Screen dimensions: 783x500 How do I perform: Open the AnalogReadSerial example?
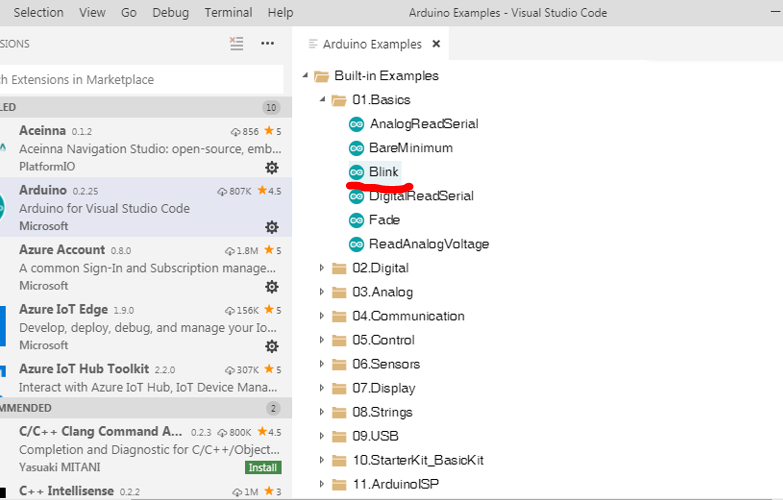tap(424, 123)
